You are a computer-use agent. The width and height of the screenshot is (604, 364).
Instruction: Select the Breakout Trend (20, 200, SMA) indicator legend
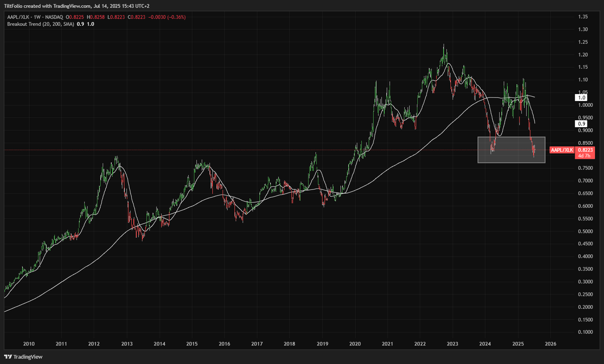pyautogui.click(x=40, y=24)
